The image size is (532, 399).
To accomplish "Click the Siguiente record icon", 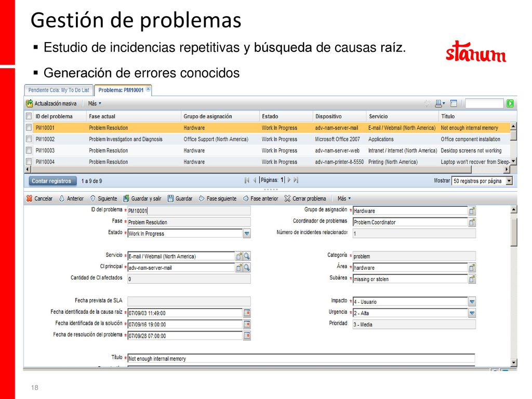I will tap(92, 198).
